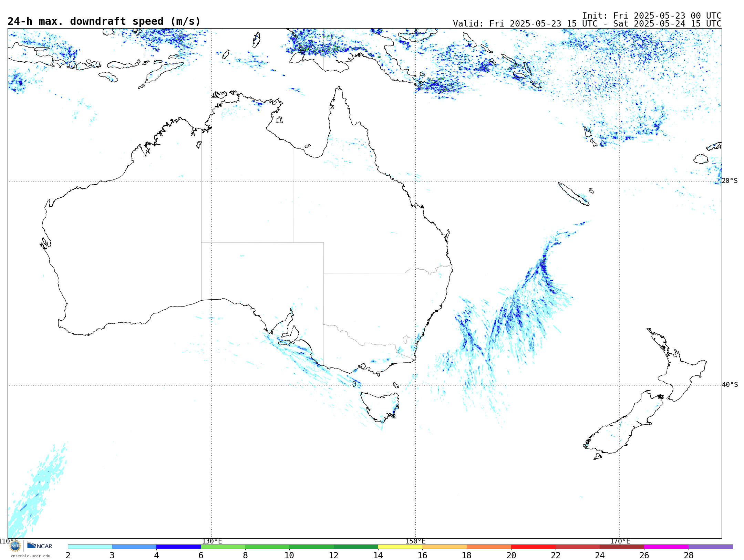Click the light orange 16-18 m/s color swatch
Image resolution: width=744 pixels, height=560 pixels.
click(445, 547)
